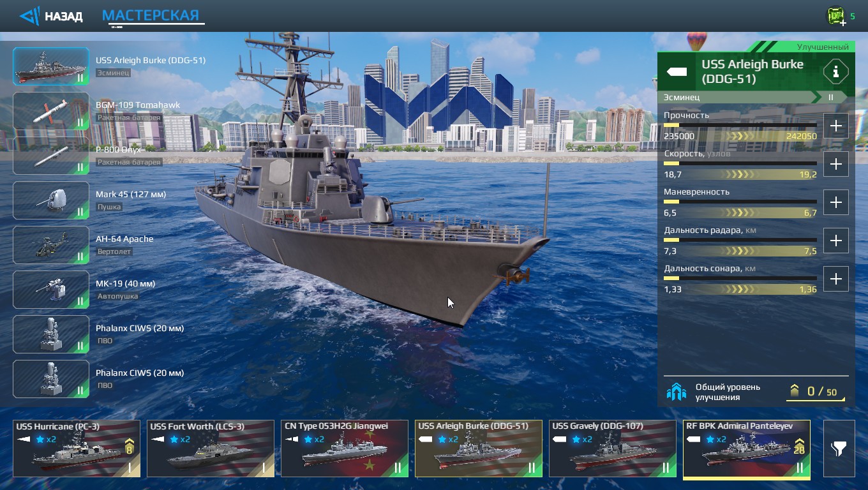Click the Эсминец class label in the stats panel
Image resolution: width=868 pixels, height=490 pixels.
click(682, 97)
